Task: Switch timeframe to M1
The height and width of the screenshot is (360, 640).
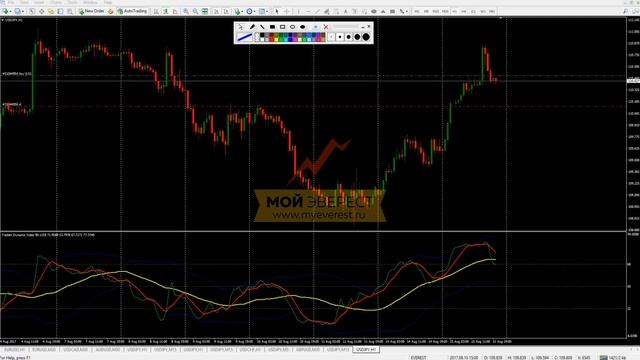Action: click(x=417, y=11)
